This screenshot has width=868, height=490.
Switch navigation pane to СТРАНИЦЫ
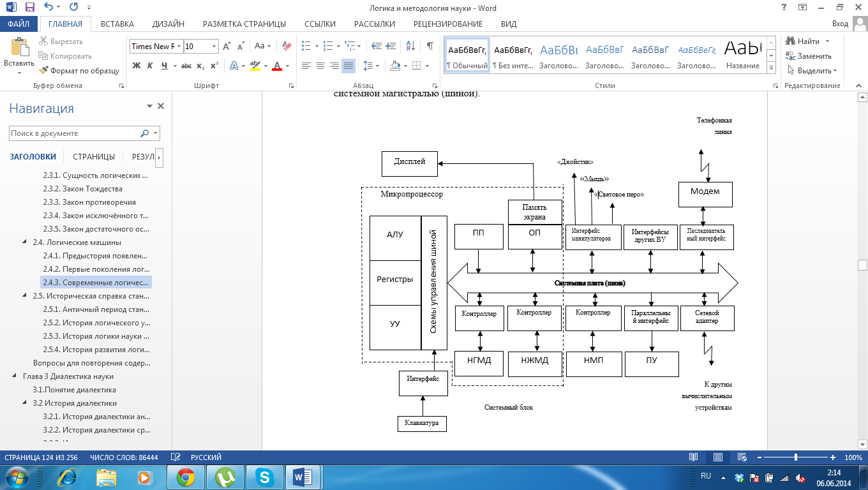coord(94,156)
